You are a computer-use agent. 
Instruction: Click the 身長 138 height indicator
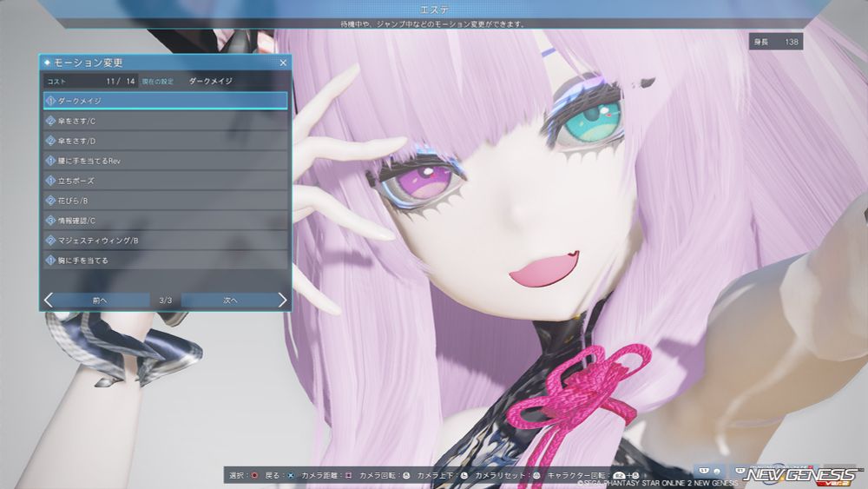point(776,42)
